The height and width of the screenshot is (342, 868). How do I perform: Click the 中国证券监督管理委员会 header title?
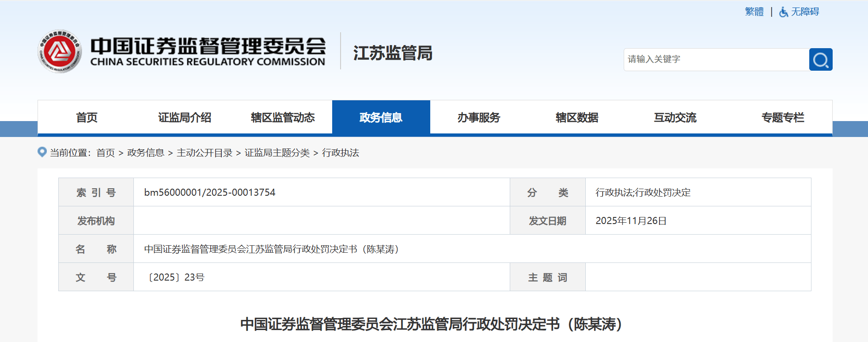208,46
